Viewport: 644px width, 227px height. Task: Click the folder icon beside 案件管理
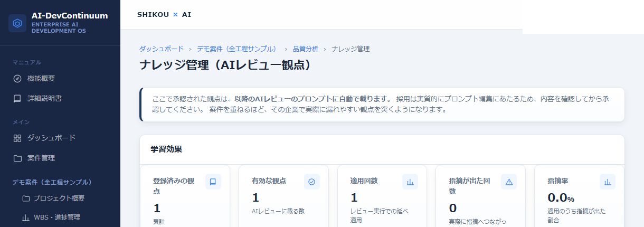[x=17, y=158]
